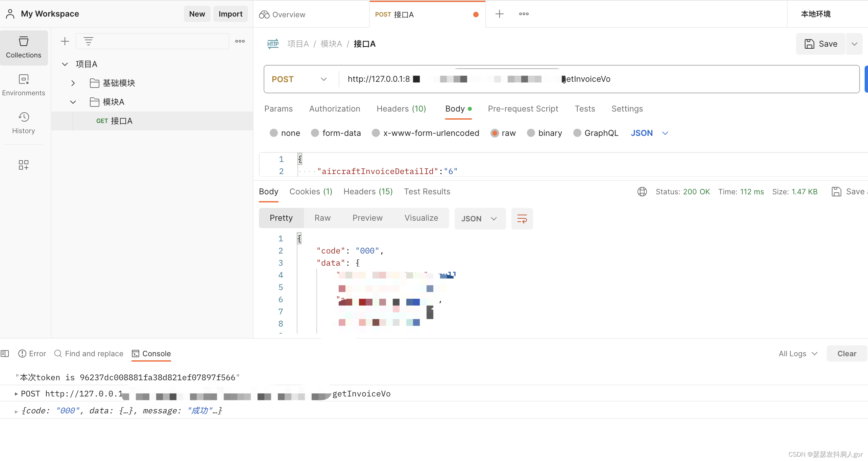Click the three-dot more options icon on tab
The width and height of the screenshot is (868, 461).
[524, 13]
